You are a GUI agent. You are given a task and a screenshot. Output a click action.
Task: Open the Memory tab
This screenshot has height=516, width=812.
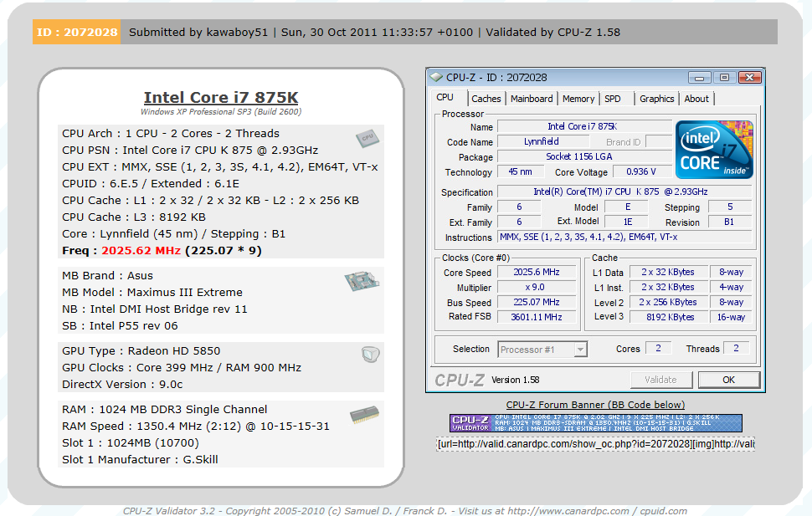coord(578,99)
